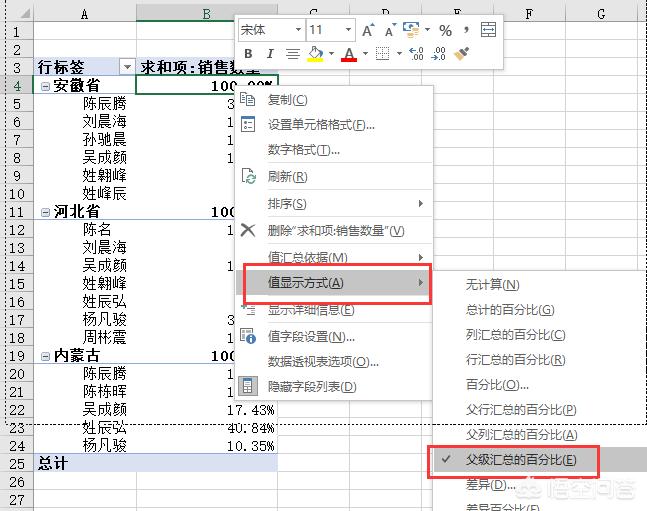The width and height of the screenshot is (647, 511).
Task: Collapse the 河北省 group
Action: (45, 212)
